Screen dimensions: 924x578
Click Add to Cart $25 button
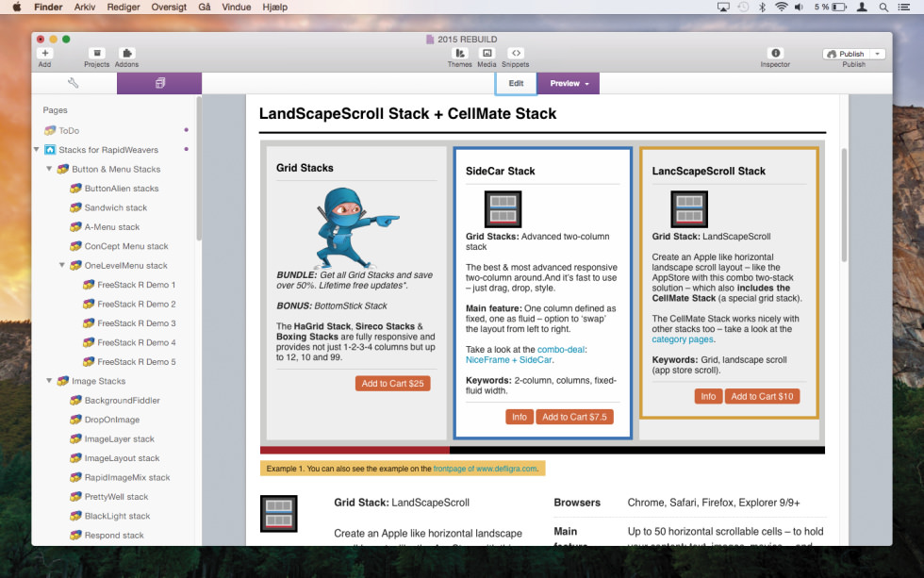[x=392, y=384]
